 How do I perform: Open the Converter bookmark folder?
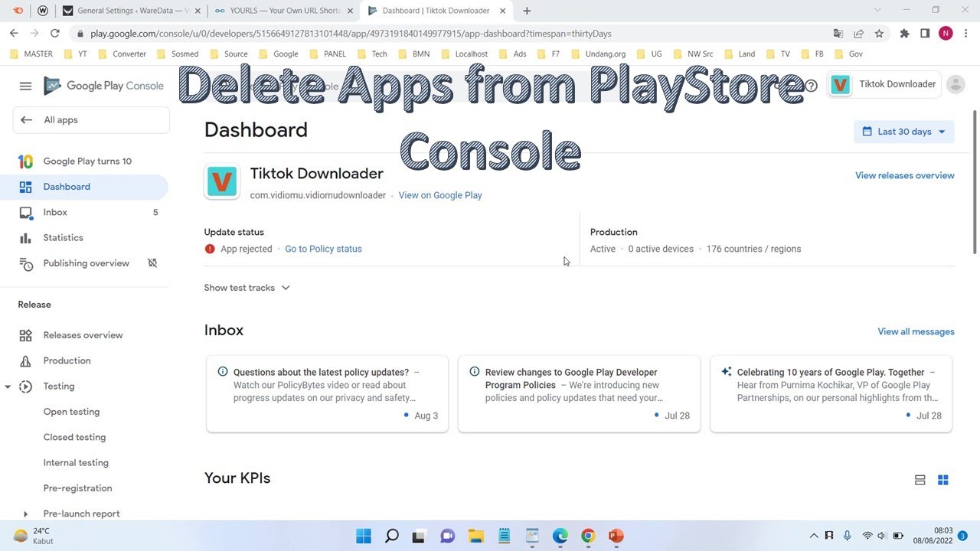(x=121, y=54)
